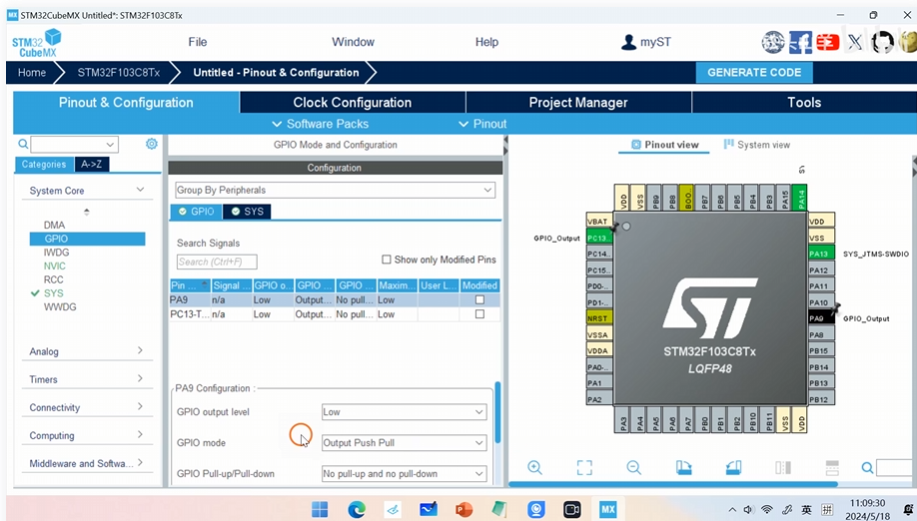Viewport: 917px width, 521px height.
Task: Open the Windows Start menu
Action: (x=320, y=509)
